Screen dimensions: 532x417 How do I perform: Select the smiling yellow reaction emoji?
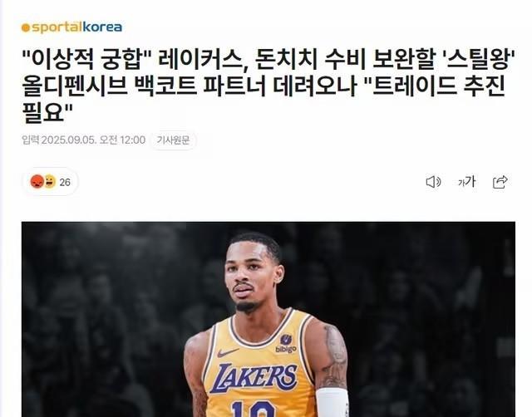pos(50,181)
